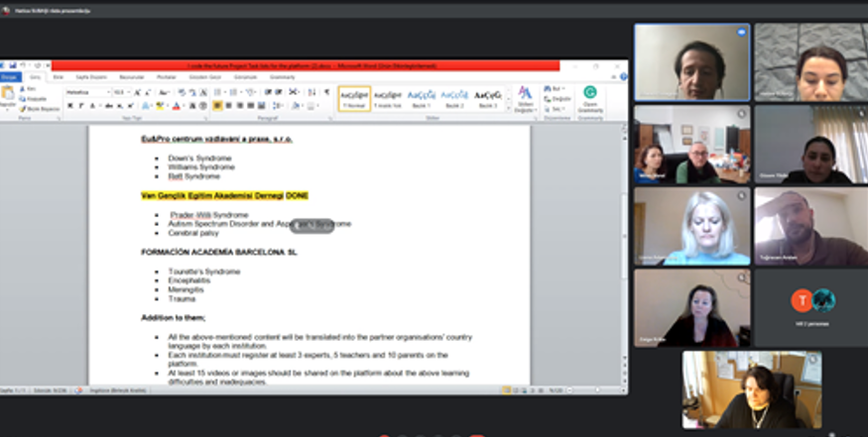Open Grammarly from the ribbon
This screenshot has width=868, height=437.
[x=590, y=96]
